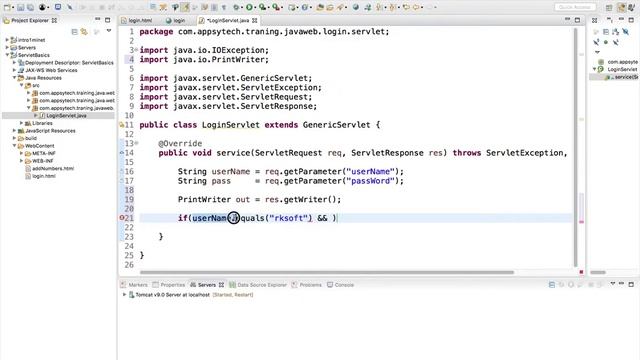Collapse the WebContent folder

click(14, 146)
